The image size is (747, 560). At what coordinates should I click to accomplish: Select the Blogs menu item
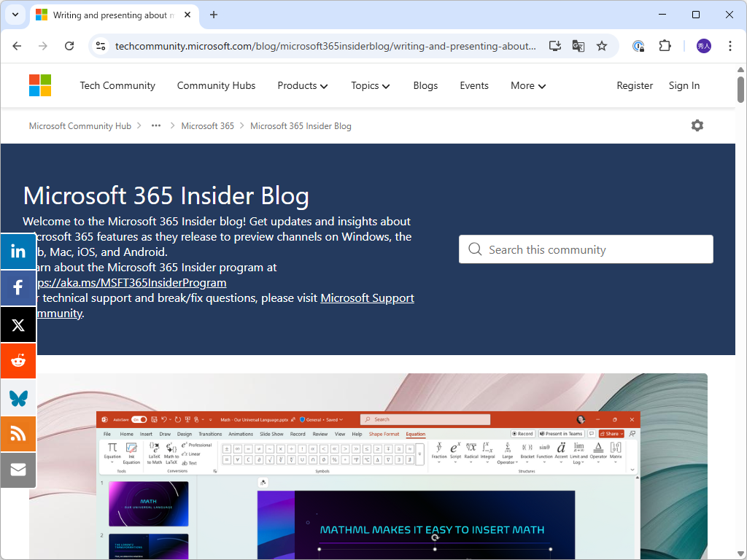pyautogui.click(x=425, y=85)
